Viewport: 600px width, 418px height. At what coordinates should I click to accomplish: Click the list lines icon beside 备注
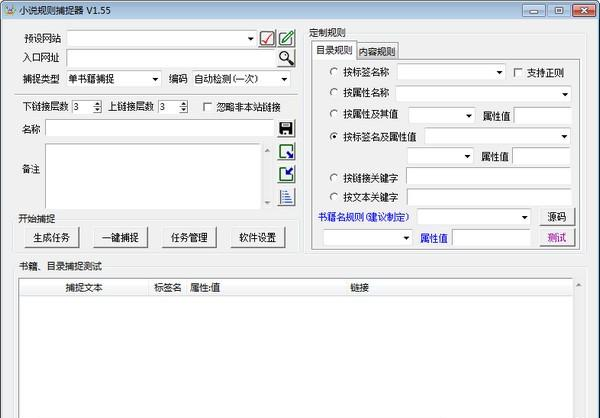pyautogui.click(x=286, y=198)
